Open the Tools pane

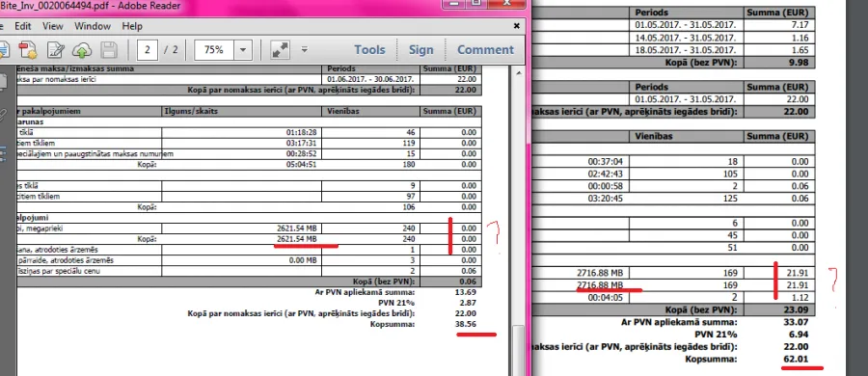(369, 50)
